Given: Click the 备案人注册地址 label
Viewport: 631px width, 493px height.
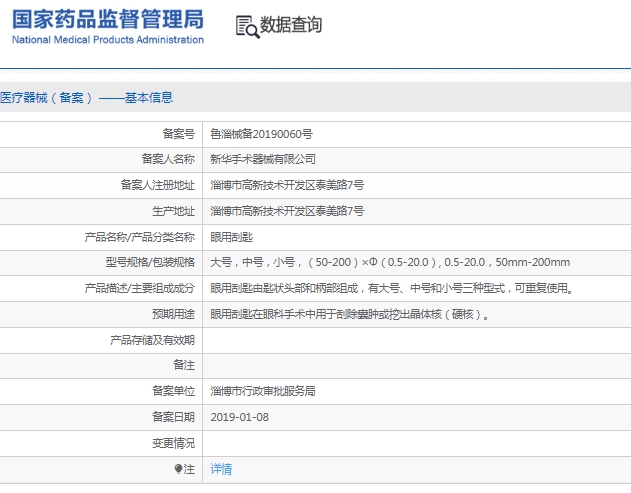Looking at the screenshot, I should (158, 185).
